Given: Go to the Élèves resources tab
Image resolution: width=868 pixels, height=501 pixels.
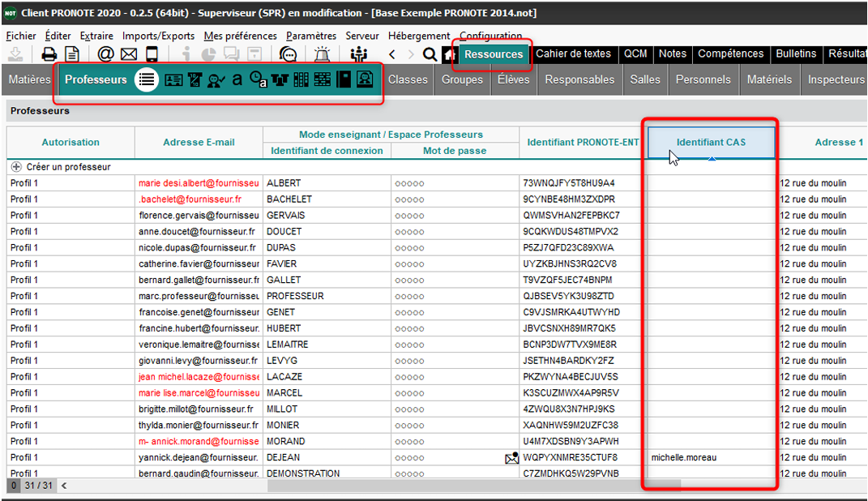Looking at the screenshot, I should pos(513,79).
